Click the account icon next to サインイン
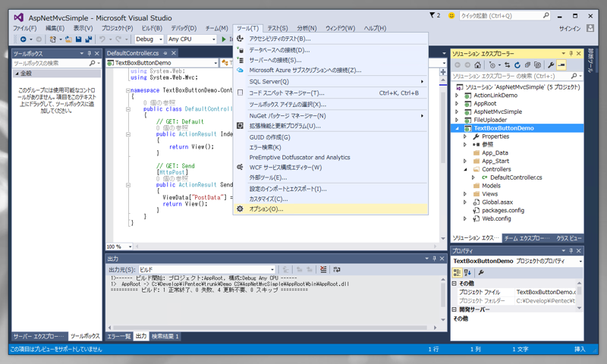607x364 pixels. coord(590,28)
